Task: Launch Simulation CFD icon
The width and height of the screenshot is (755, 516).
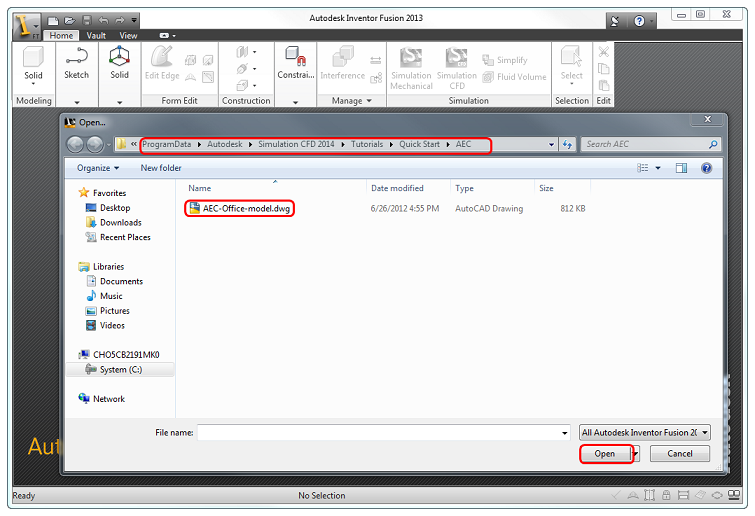Action: tap(456, 58)
